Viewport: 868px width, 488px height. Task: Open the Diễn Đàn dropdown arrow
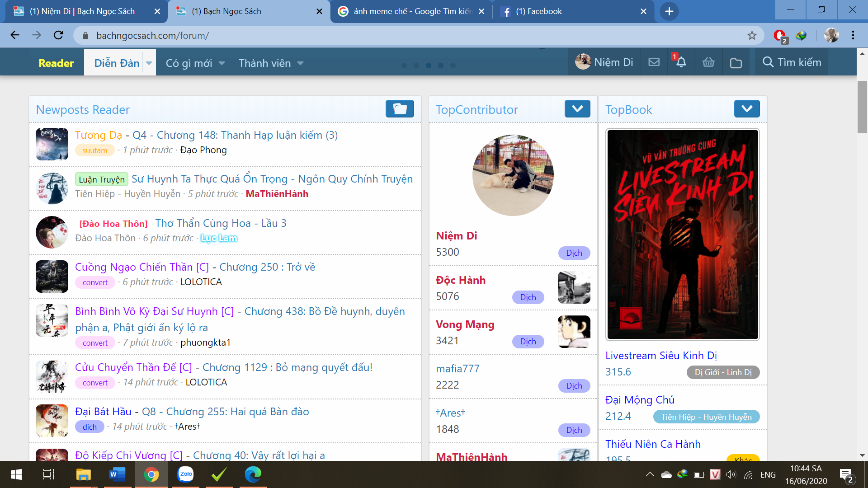[x=149, y=63]
